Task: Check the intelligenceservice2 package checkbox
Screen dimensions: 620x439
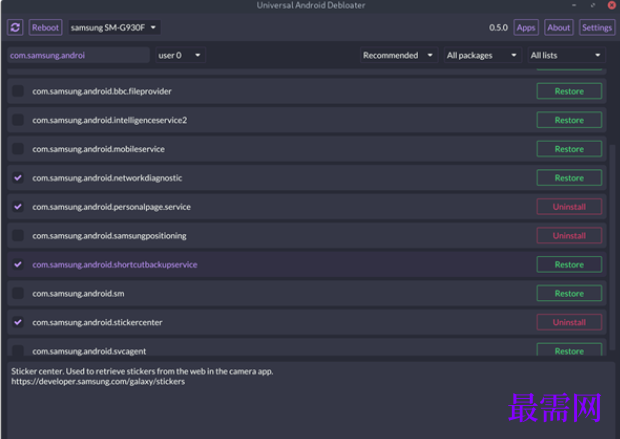Action: 18,120
